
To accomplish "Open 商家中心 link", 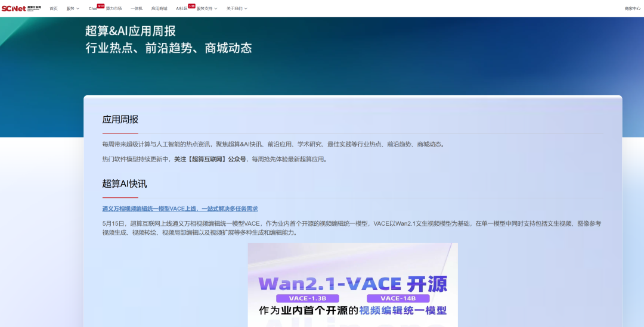I will click(632, 8).
